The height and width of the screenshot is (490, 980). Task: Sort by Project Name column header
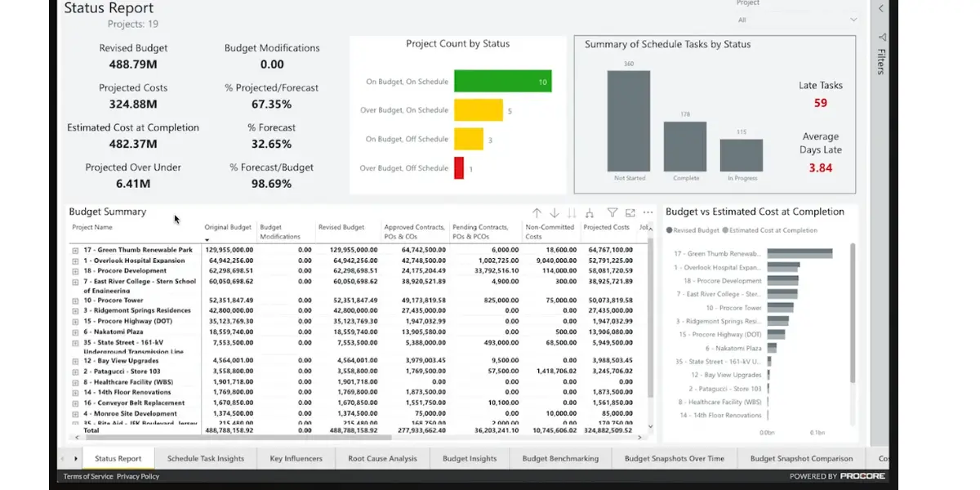[x=92, y=227]
